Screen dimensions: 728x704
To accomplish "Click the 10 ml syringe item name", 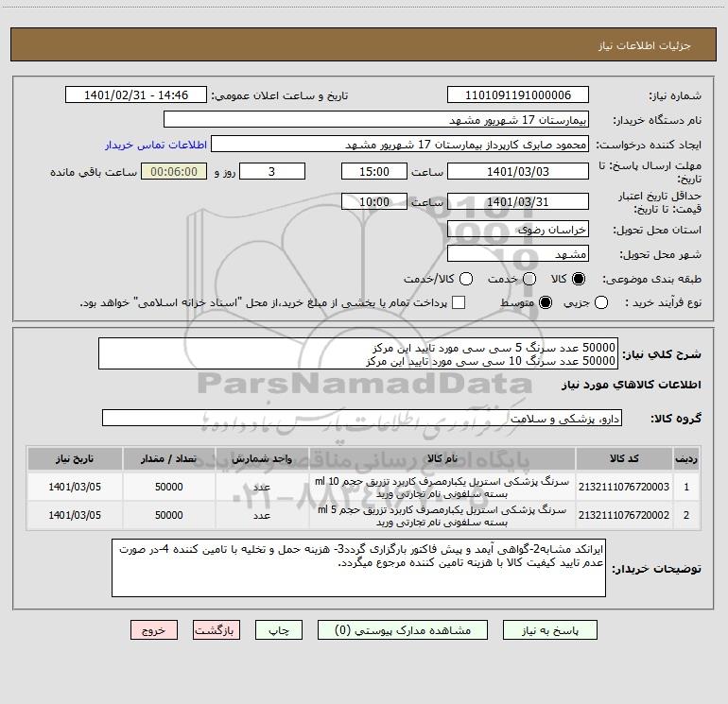I will (442, 488).
